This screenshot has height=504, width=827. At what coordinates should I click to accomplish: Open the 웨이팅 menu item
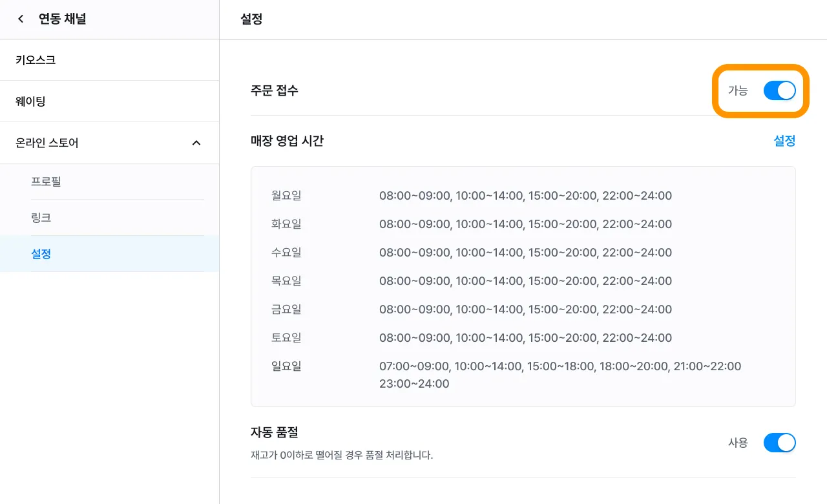tap(30, 101)
